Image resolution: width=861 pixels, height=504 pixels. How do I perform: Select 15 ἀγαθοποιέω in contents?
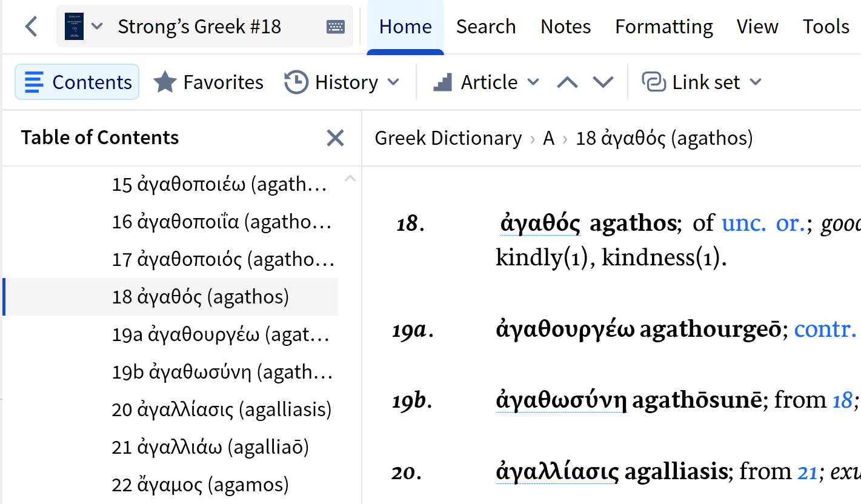pos(219,184)
